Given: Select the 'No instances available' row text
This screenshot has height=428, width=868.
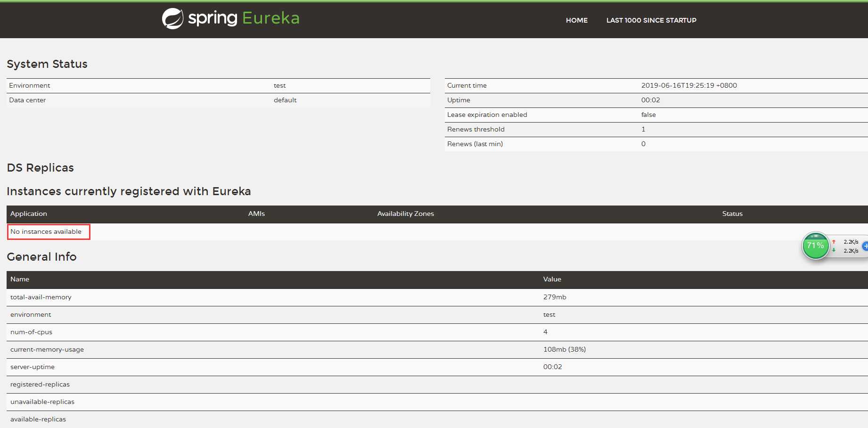Looking at the screenshot, I should (46, 231).
